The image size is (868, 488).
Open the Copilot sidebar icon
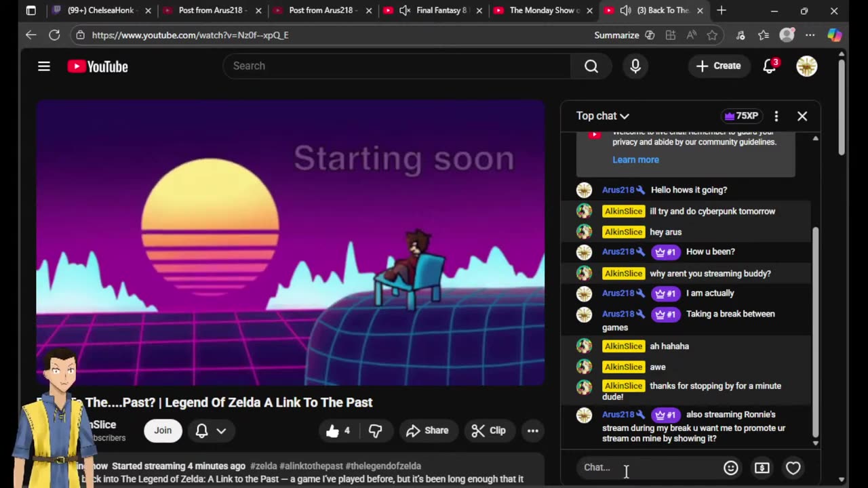tap(835, 35)
